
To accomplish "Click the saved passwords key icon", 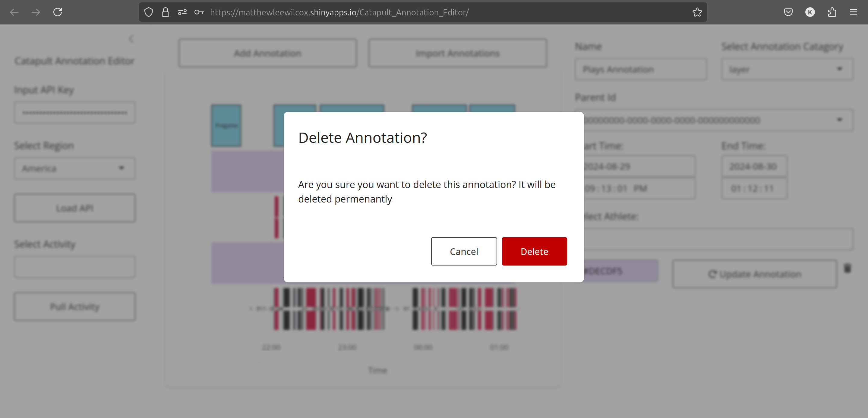I will tap(200, 12).
